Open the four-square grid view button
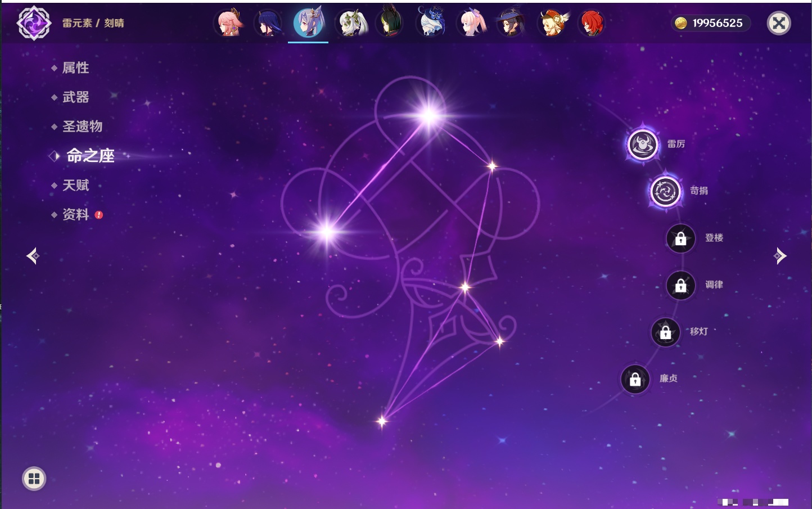Screen dimensions: 812x509 [34, 479]
